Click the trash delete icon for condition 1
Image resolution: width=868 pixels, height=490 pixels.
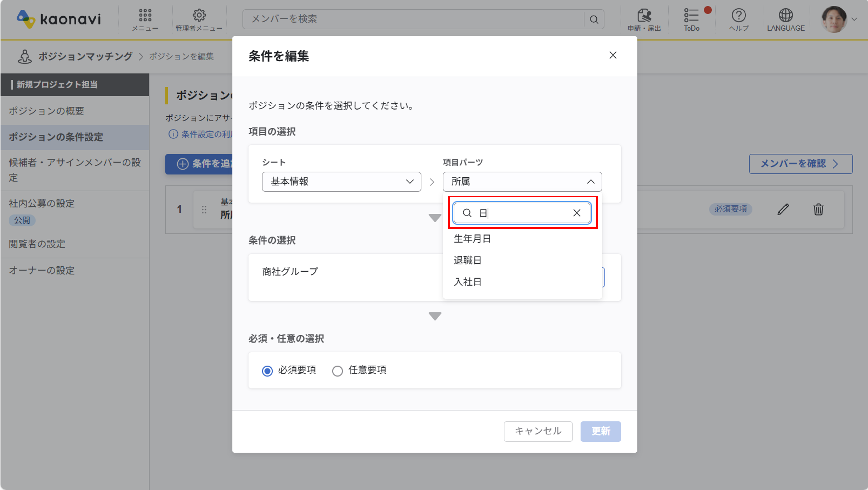pos(818,209)
